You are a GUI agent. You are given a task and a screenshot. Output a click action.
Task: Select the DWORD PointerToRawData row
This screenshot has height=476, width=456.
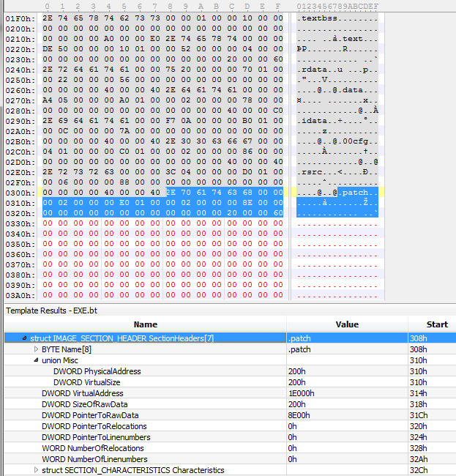point(230,415)
